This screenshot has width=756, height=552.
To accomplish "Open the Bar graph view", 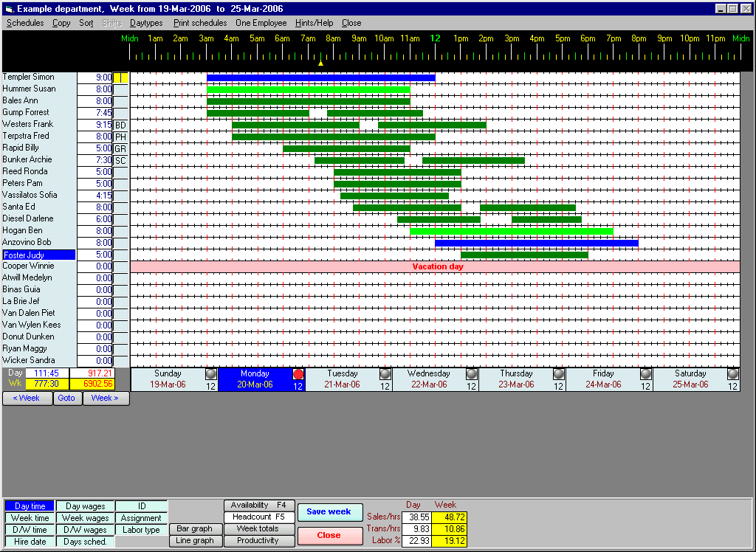I will pyautogui.click(x=195, y=529).
